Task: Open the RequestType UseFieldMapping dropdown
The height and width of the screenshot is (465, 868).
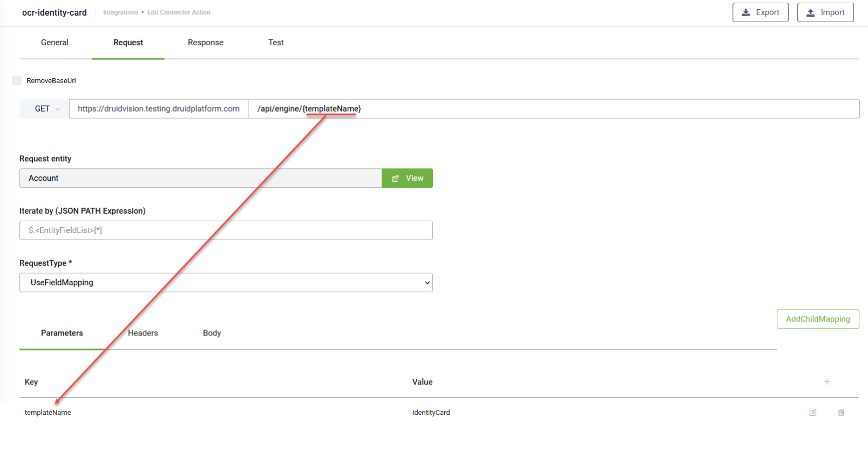Action: tap(226, 283)
